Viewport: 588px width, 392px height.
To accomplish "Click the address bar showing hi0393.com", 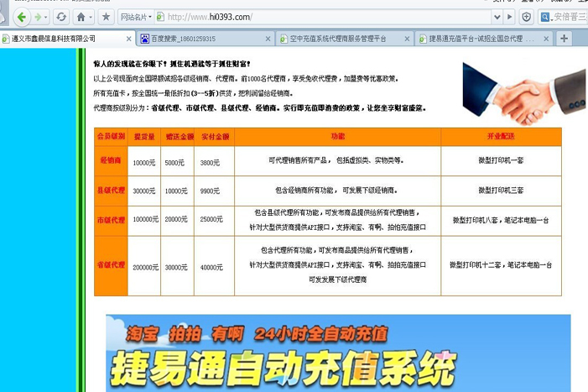I will coord(322,17).
